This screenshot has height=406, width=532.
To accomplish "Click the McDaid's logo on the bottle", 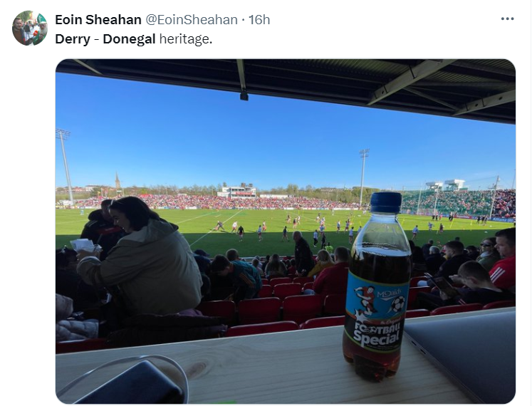I will (389, 294).
